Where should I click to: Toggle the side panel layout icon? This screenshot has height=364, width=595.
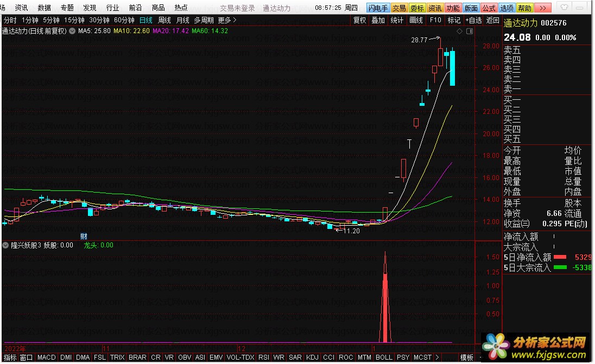tap(470, 31)
